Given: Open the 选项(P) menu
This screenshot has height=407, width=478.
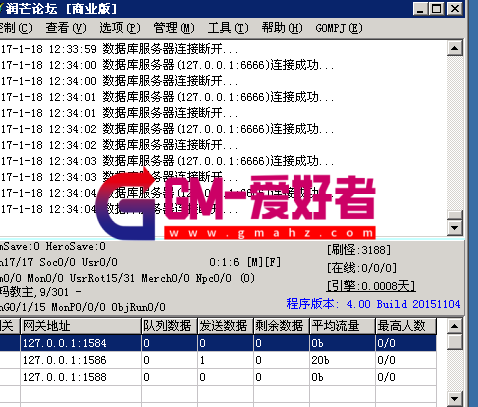Looking at the screenshot, I should coord(120,28).
